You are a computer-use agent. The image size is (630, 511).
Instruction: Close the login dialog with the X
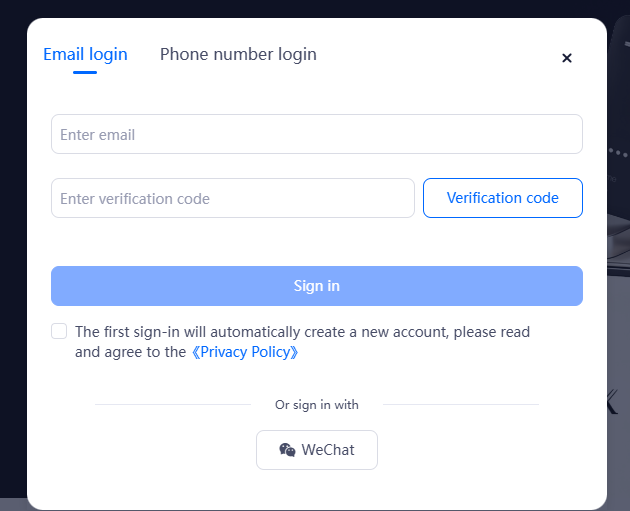click(567, 58)
